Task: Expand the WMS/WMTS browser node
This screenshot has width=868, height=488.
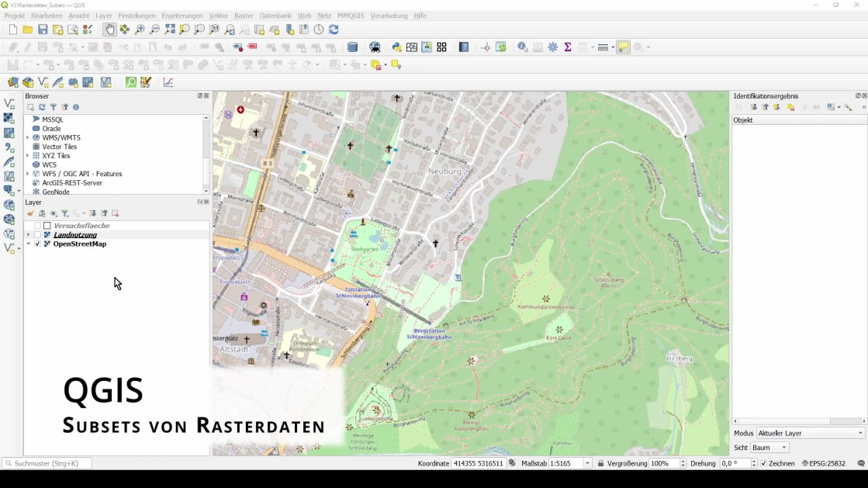Action: (28, 137)
